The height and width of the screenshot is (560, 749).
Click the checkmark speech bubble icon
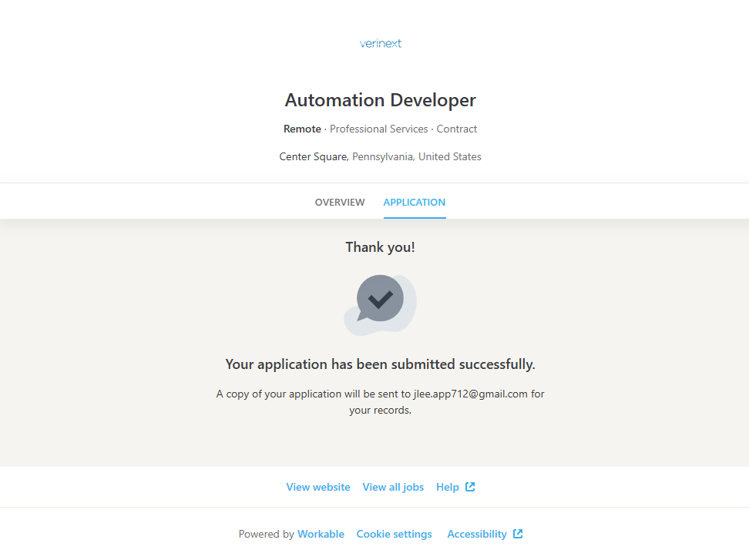(x=380, y=303)
